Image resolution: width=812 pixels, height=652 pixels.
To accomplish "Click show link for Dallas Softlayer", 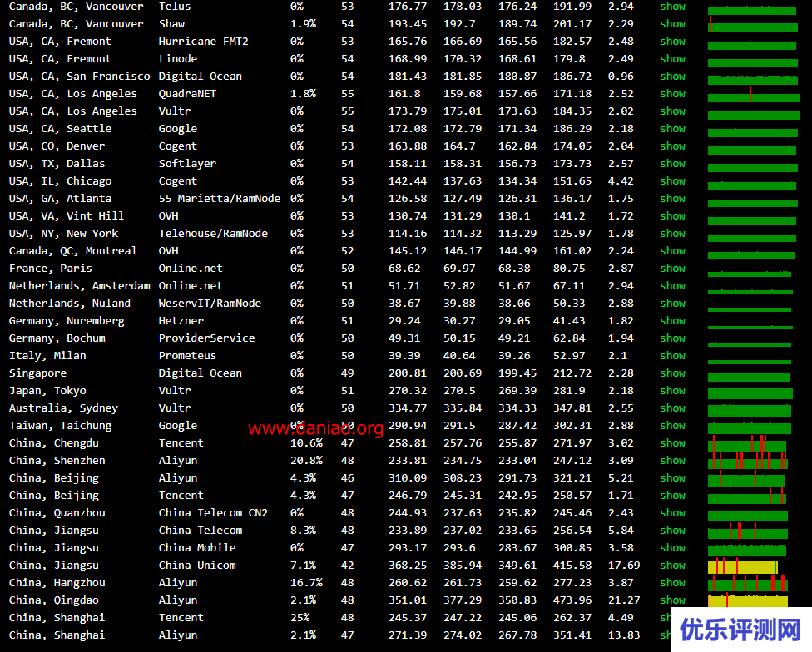I will coord(672,164).
